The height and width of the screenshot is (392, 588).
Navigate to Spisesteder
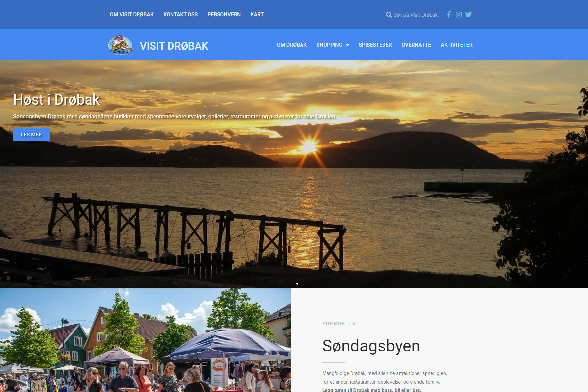click(375, 45)
